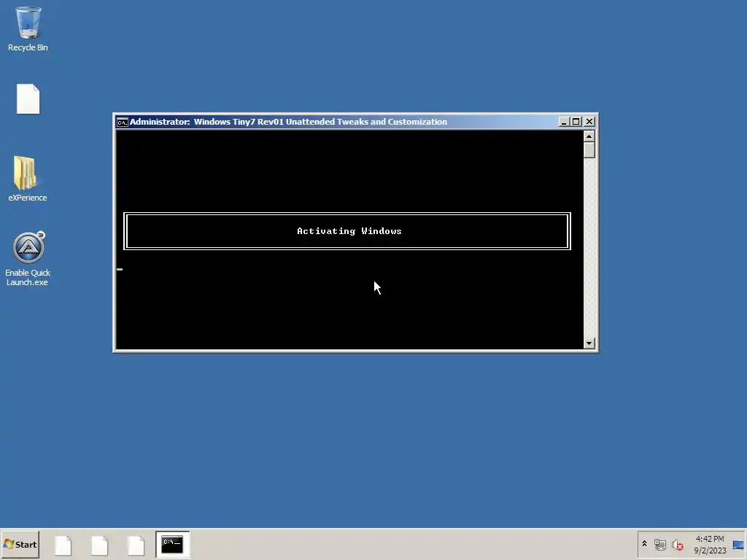
Task: Click the Start button
Action: pyautogui.click(x=20, y=544)
